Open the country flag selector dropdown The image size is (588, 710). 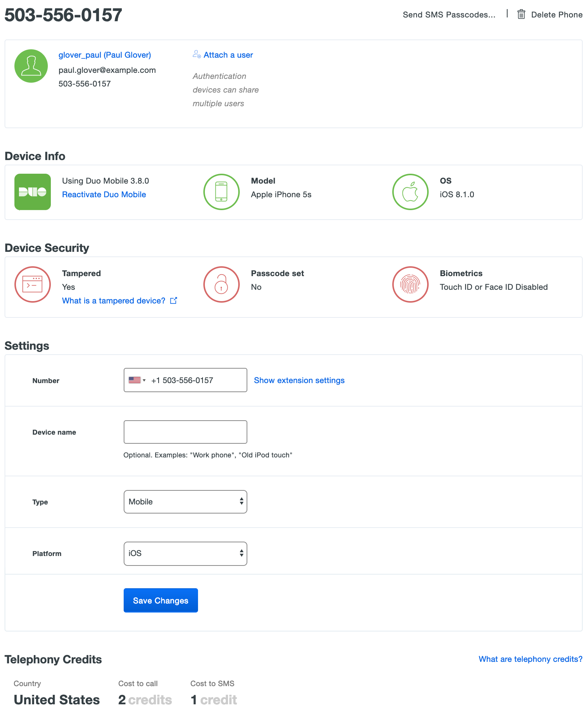137,380
